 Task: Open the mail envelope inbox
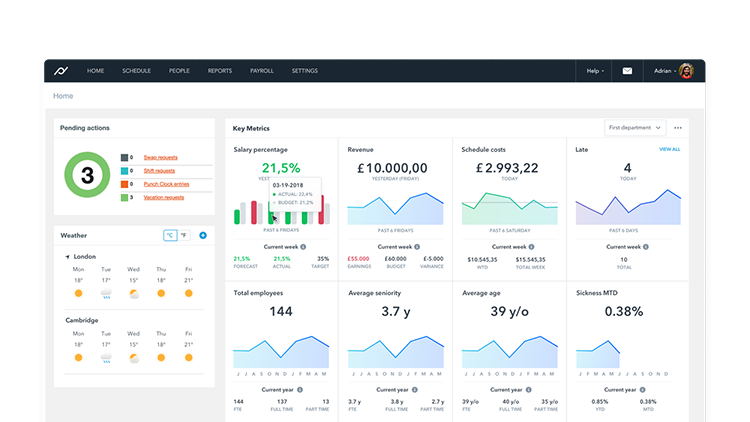627,71
